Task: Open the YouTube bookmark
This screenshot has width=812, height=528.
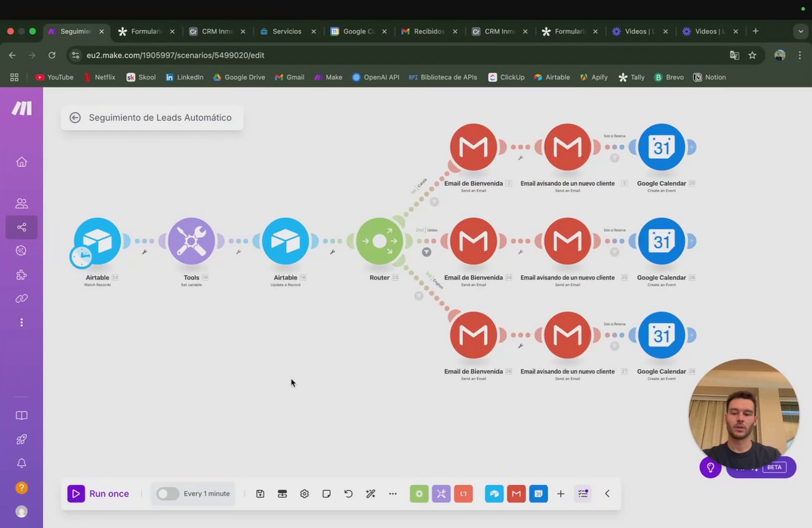Action: click(x=55, y=77)
